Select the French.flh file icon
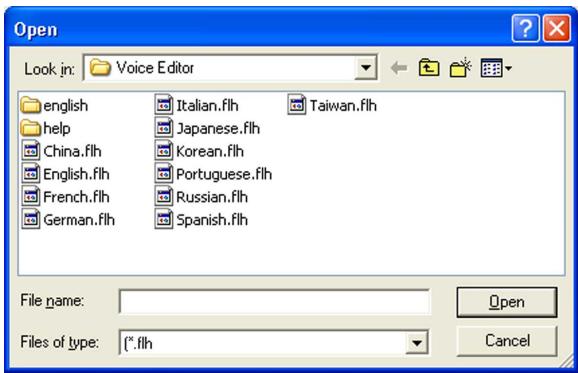578x373 pixels. 31,196
